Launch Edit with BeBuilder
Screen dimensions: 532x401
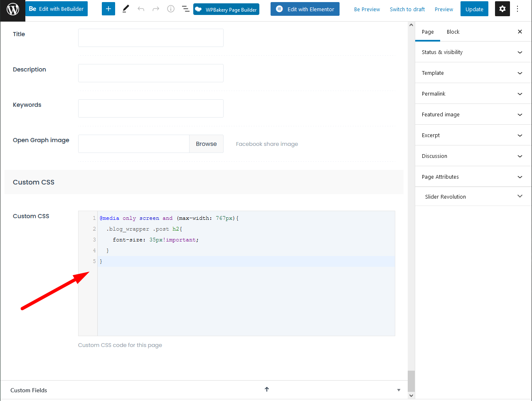click(57, 9)
